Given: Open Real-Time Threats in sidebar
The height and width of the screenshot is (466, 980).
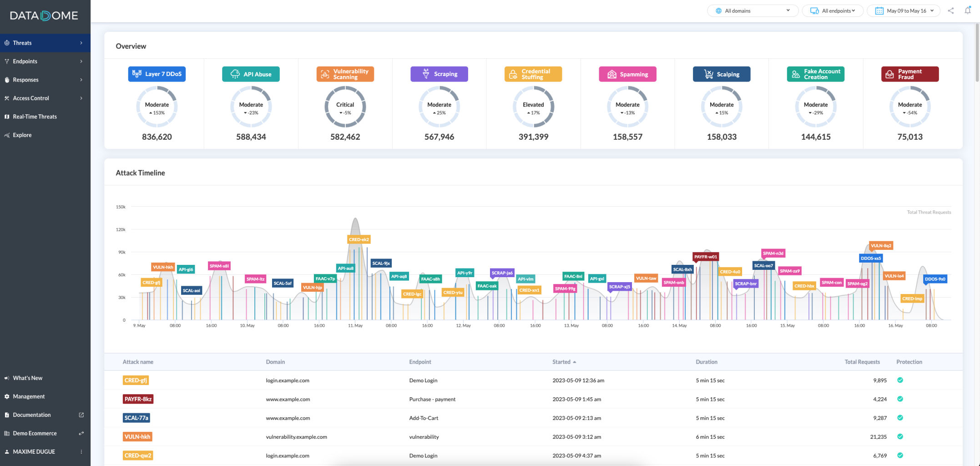Looking at the screenshot, I should tap(35, 116).
